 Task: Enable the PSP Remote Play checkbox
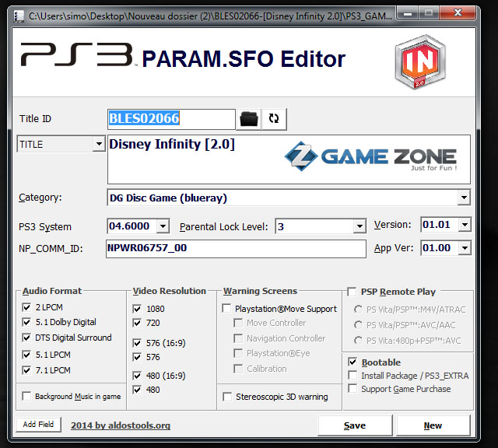pos(352,292)
